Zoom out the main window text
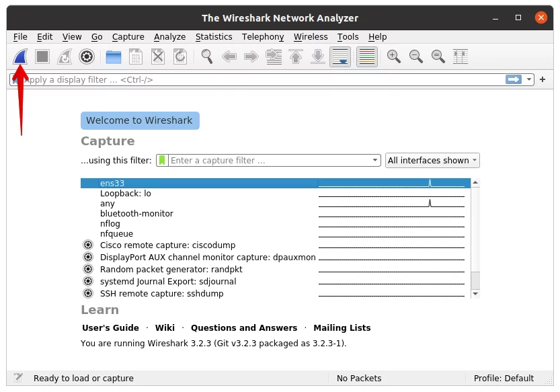Image resolution: width=560 pixels, height=392 pixels. pyautogui.click(x=415, y=56)
